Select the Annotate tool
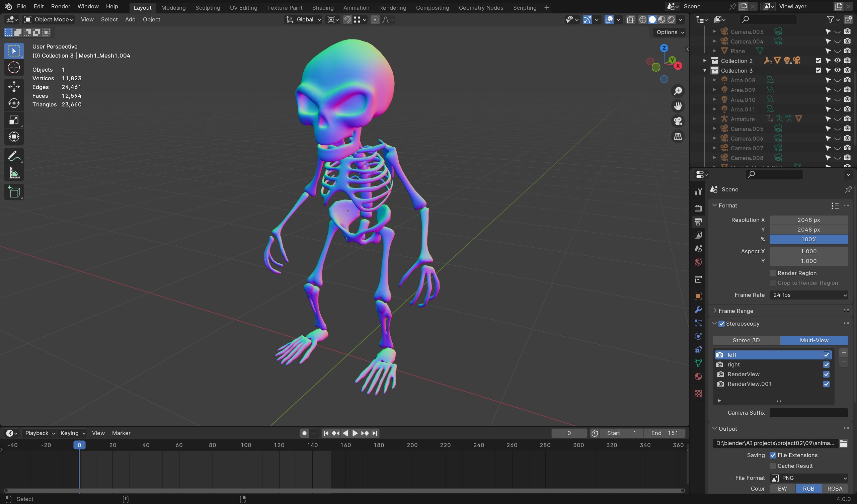The image size is (857, 504). [14, 156]
